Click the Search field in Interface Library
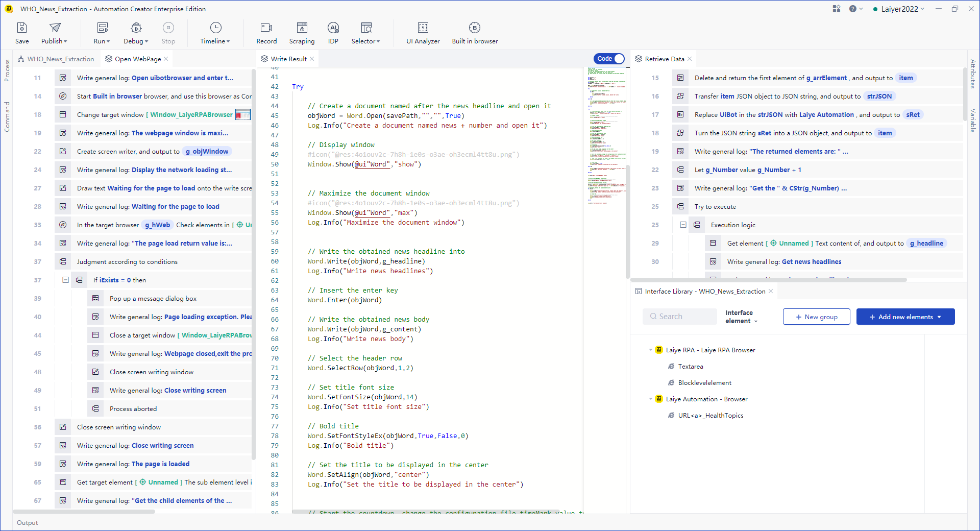This screenshot has width=980, height=531. click(680, 317)
